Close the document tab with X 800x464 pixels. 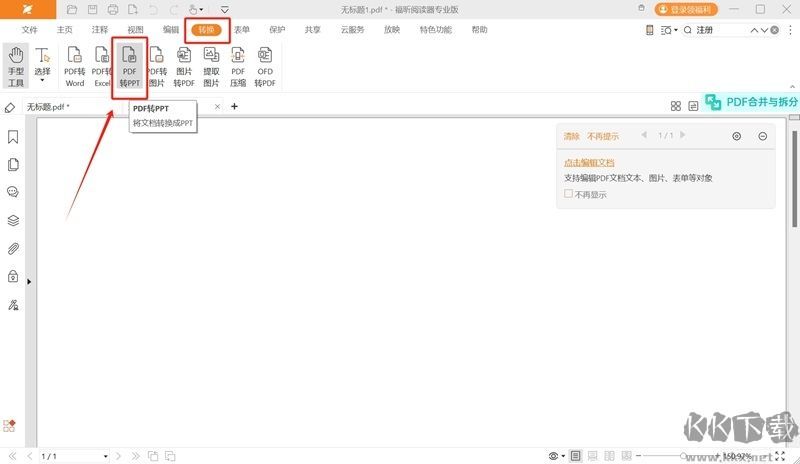[217, 106]
